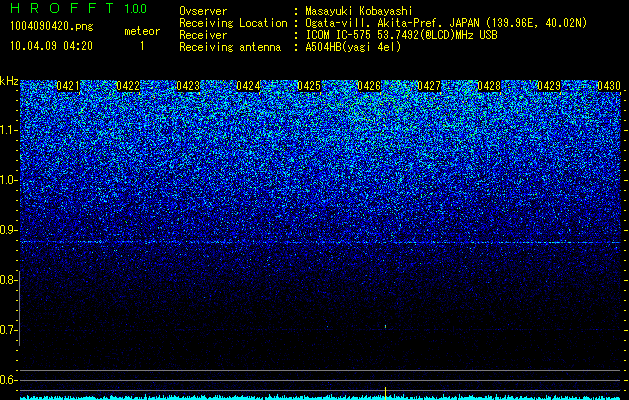The height and width of the screenshot is (400, 629).
Task: Click the Ogata-vill. Akita-Pref. JAPAN receiving location
Action: pos(446,23)
